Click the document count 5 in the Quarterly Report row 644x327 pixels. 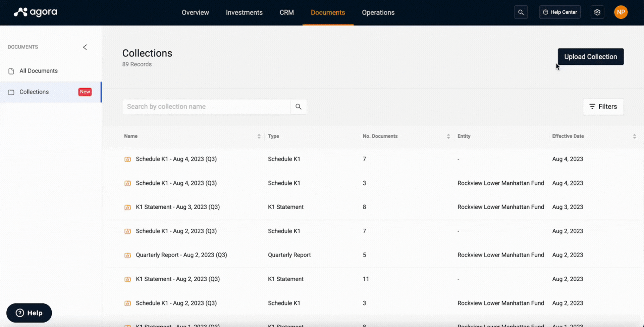(x=364, y=255)
